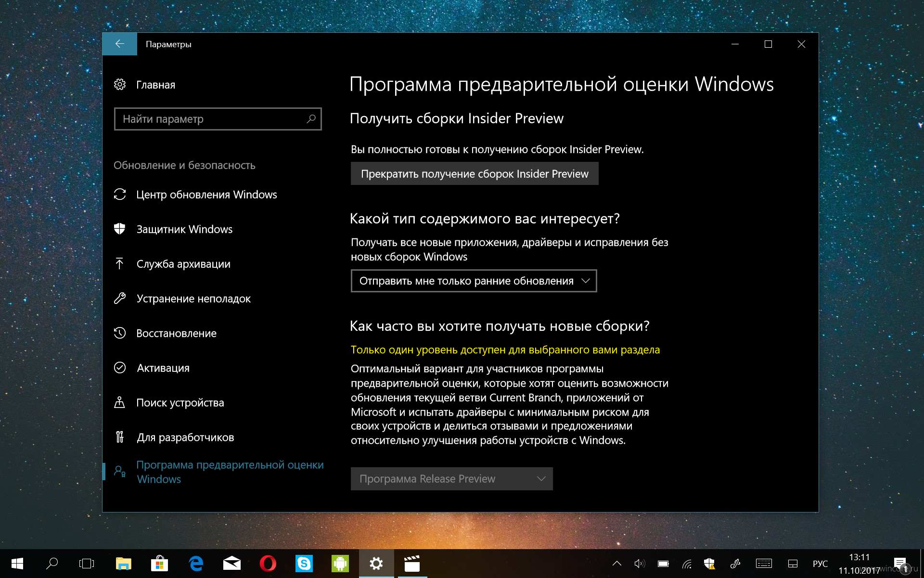
Task: Go to Главная settings home
Action: 155,85
